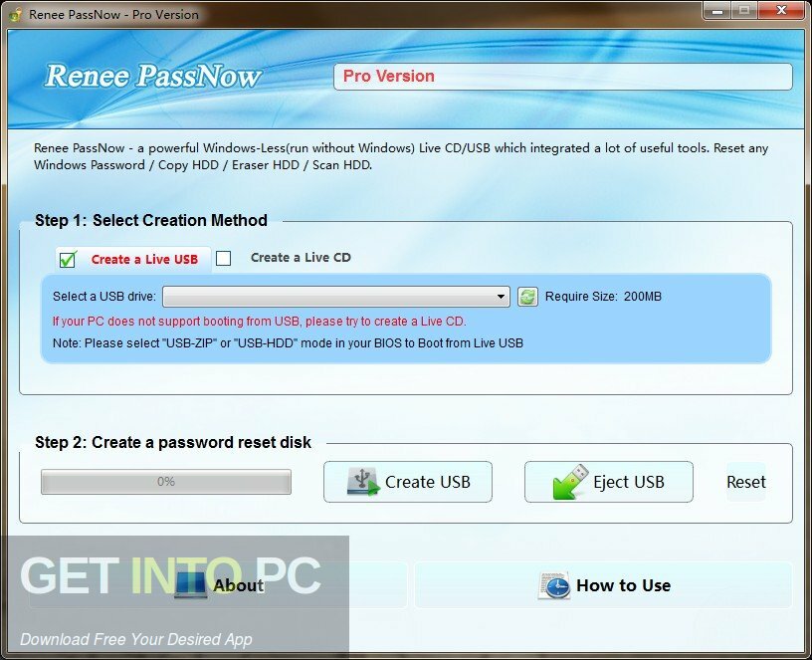
Task: Check the Create a Live USB checkbox
Action: (68, 259)
